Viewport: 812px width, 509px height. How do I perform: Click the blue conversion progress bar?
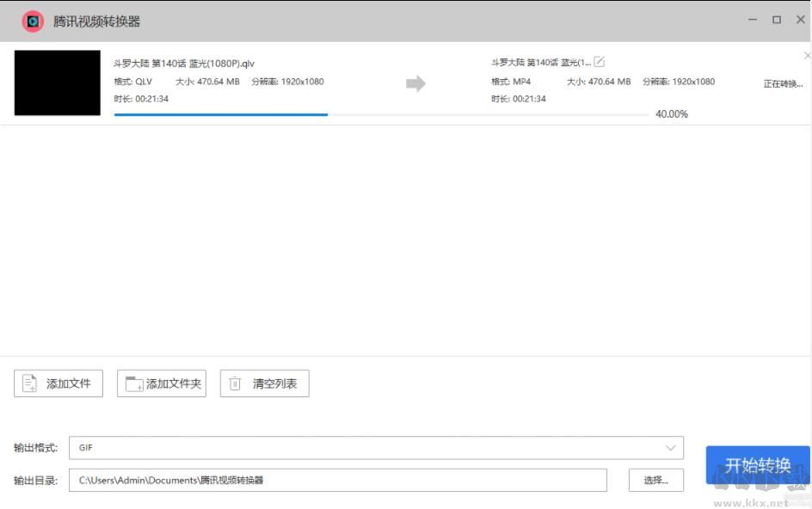click(219, 113)
